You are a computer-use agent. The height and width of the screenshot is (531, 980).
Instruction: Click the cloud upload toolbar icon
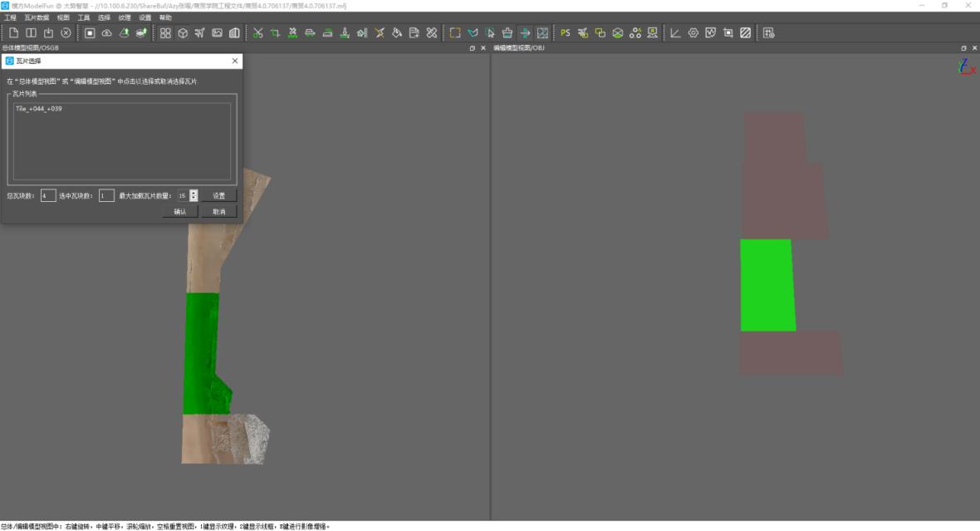click(107, 32)
